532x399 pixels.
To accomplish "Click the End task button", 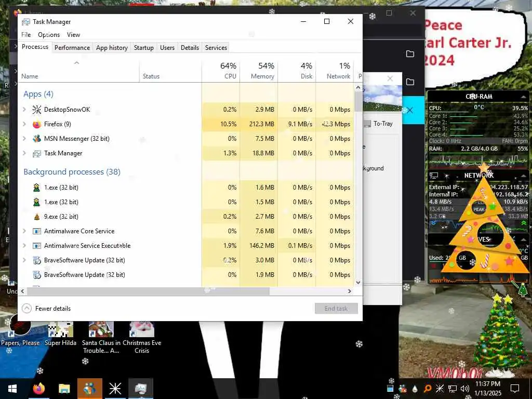I will [336, 309].
